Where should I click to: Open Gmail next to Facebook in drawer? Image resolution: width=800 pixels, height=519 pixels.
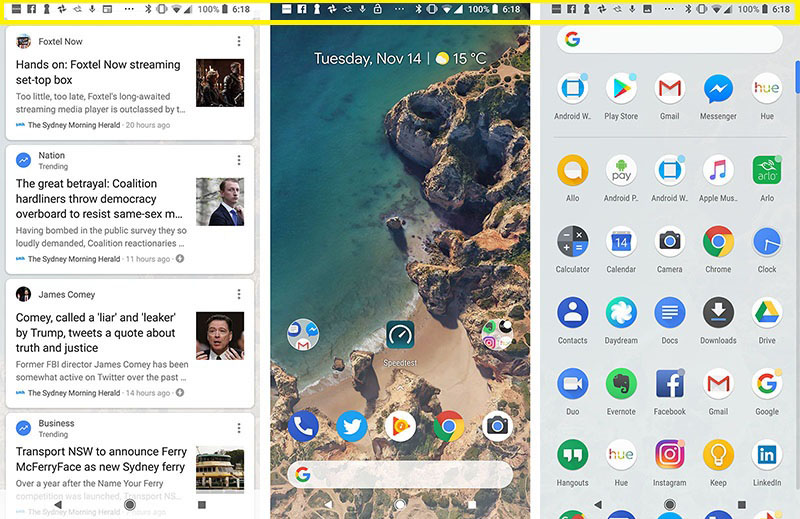point(718,384)
